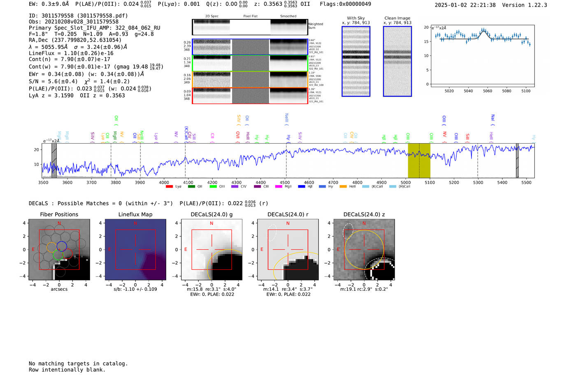The image size is (576, 392).
Task: Click the Row intentionally blank text
Action: click(67, 370)
